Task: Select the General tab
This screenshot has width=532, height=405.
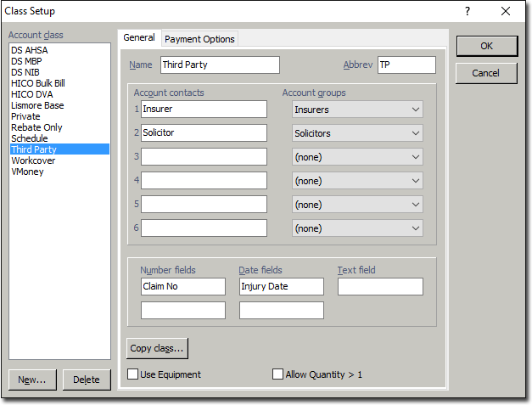Action: coord(139,37)
